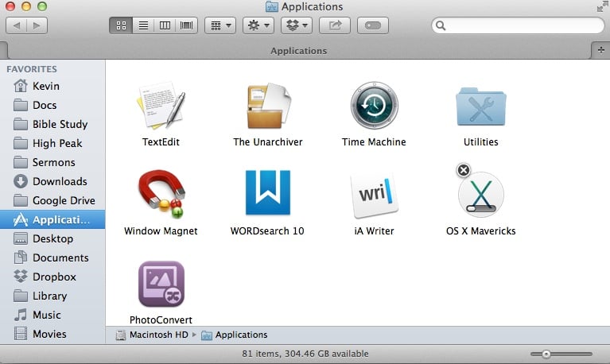Open the TextEdit application icon
This screenshot has height=364, width=610.
(161, 106)
